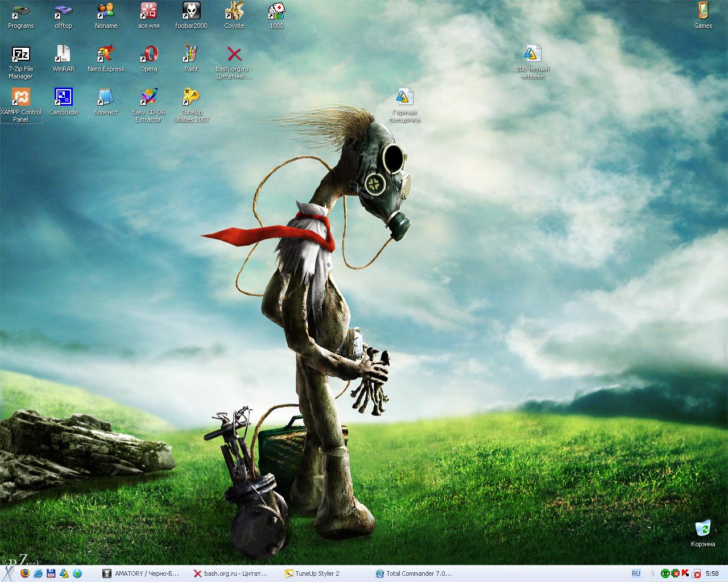This screenshot has width=728, height=582.
Task: Launch the ася мля ICQ shortcut
Action: [148, 16]
